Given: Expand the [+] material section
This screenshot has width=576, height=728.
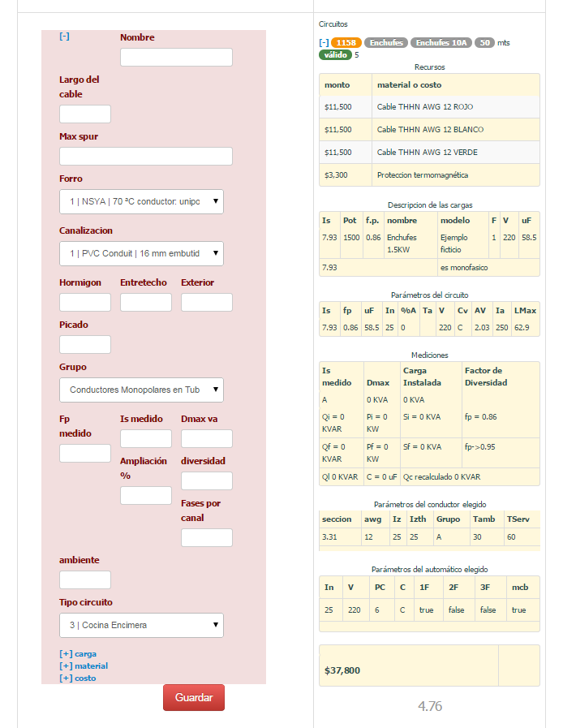Looking at the screenshot, I should (84, 666).
